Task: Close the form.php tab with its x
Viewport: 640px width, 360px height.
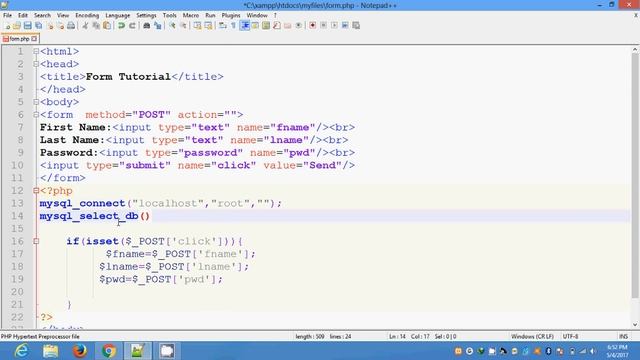Action: 34,39
